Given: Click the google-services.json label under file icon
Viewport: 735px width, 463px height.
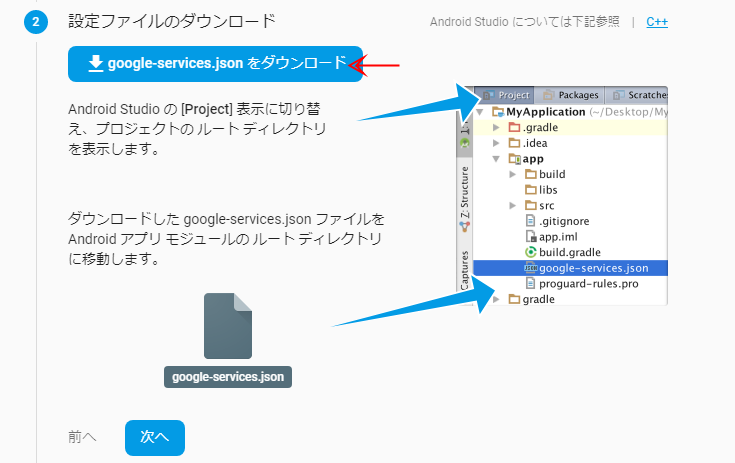Looking at the screenshot, I should click(x=228, y=377).
